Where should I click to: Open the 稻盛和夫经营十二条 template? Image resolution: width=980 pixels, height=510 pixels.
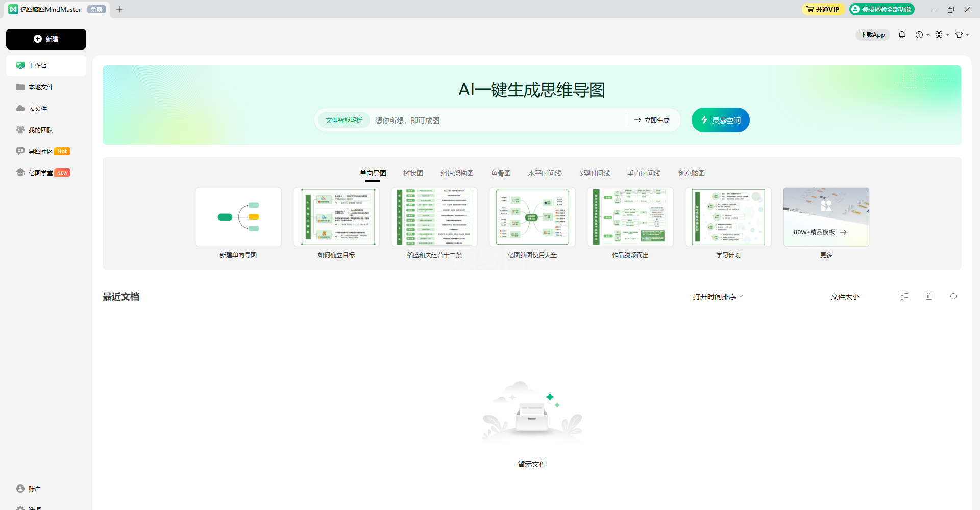[434, 217]
